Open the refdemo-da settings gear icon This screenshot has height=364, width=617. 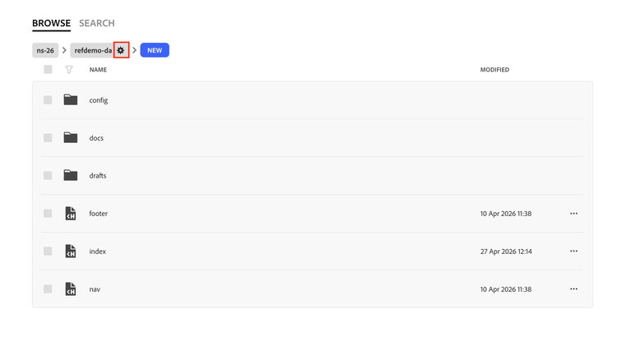(x=121, y=51)
